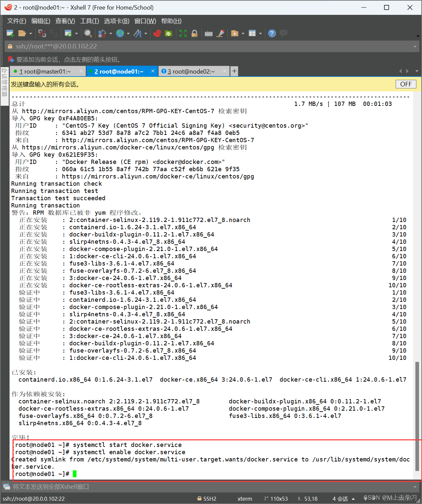Click the send-text compose bar field
Screen dimensions: 422x504
(211, 487)
